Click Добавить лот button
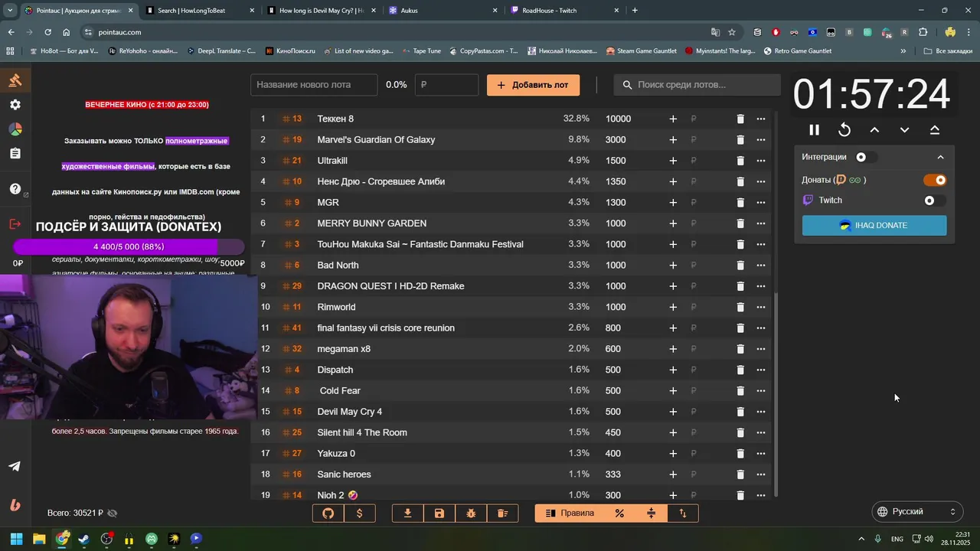Screen dimensions: 980x551 [x=533, y=85]
